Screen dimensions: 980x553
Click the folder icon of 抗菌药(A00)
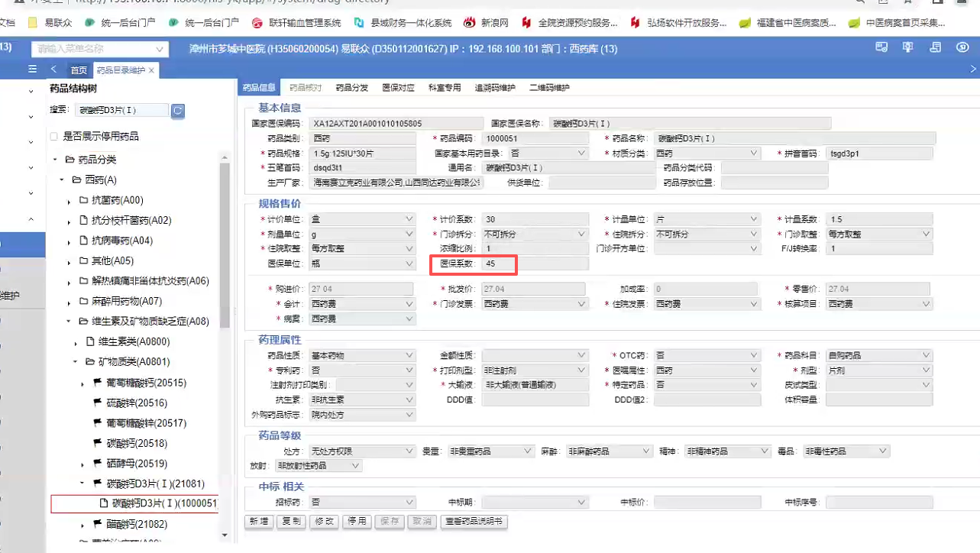(84, 200)
